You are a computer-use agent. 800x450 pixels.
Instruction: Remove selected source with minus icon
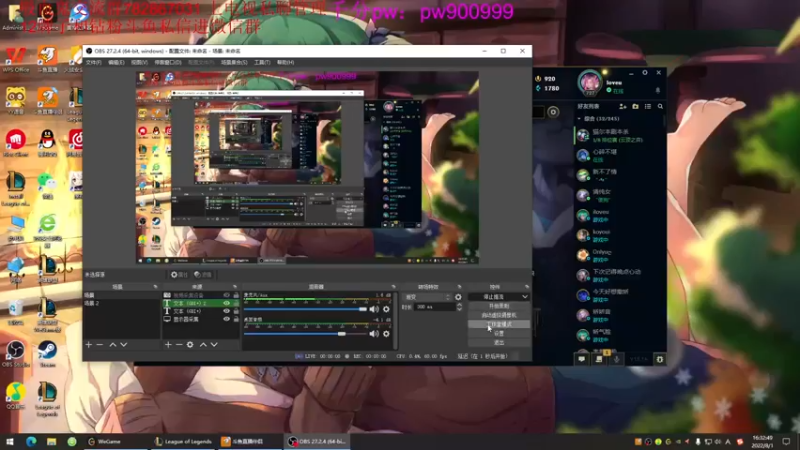[179, 345]
